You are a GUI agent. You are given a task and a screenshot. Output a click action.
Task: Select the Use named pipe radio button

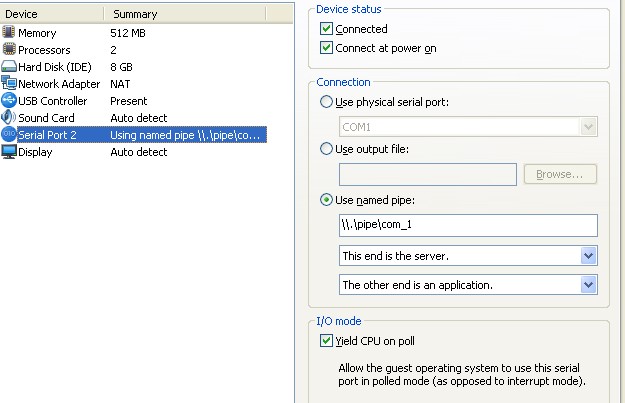pos(326,199)
